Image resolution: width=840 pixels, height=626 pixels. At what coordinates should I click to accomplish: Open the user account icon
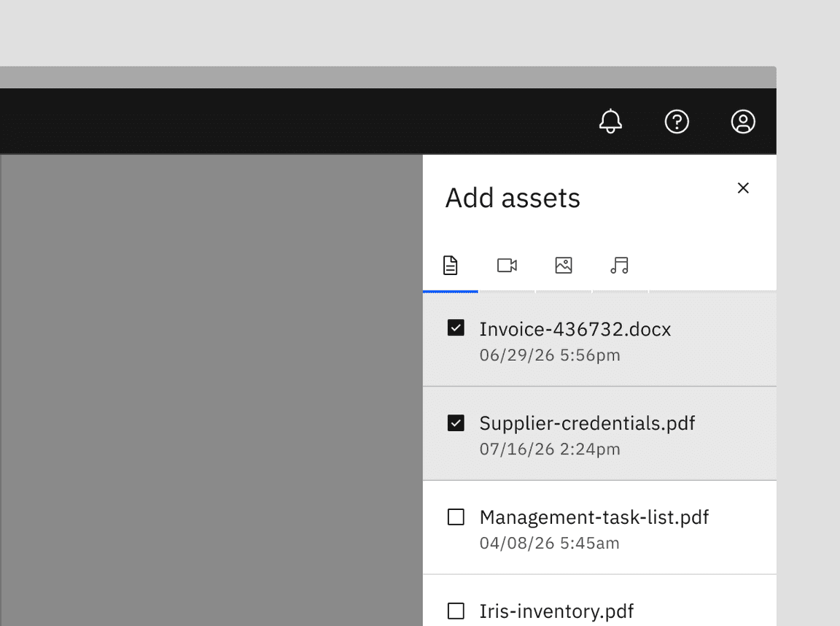tap(743, 122)
